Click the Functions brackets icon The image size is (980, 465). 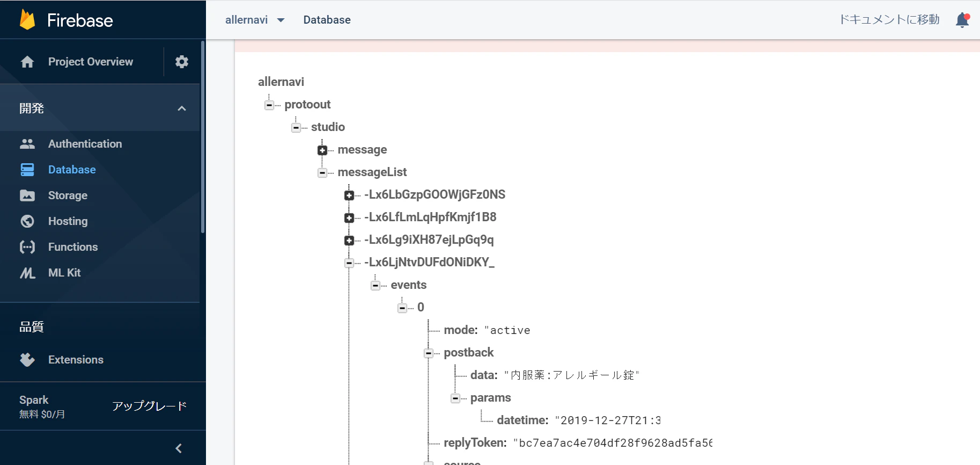coord(27,247)
